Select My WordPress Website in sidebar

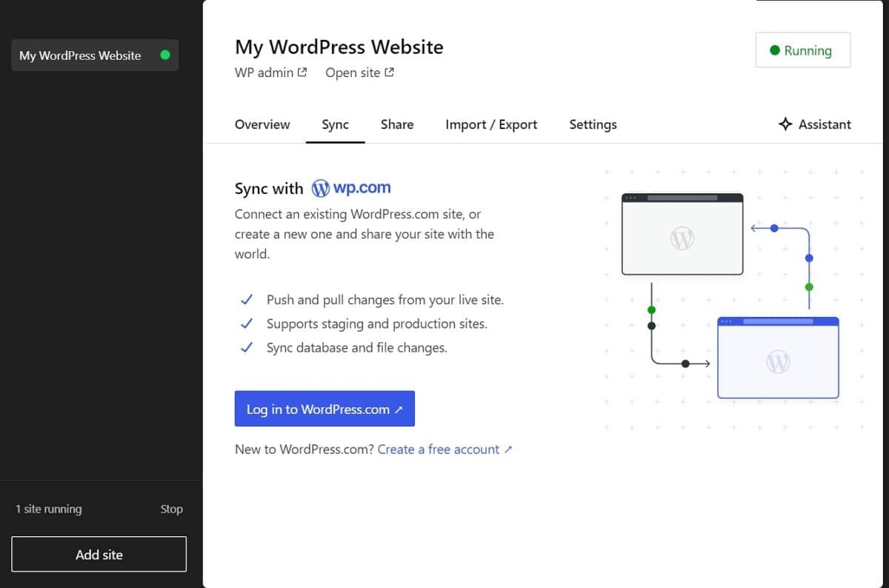(x=80, y=56)
